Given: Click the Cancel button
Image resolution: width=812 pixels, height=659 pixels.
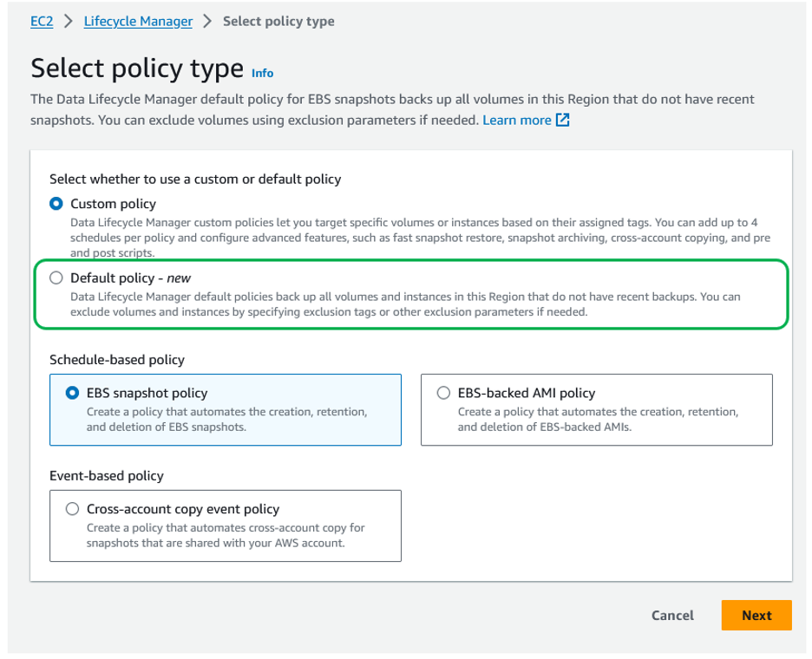Looking at the screenshot, I should point(672,616).
